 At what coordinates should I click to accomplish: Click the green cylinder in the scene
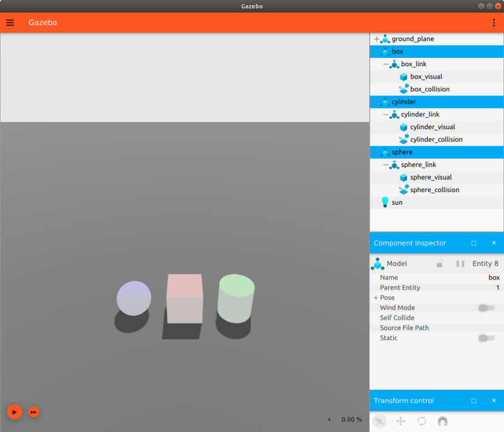point(236,298)
